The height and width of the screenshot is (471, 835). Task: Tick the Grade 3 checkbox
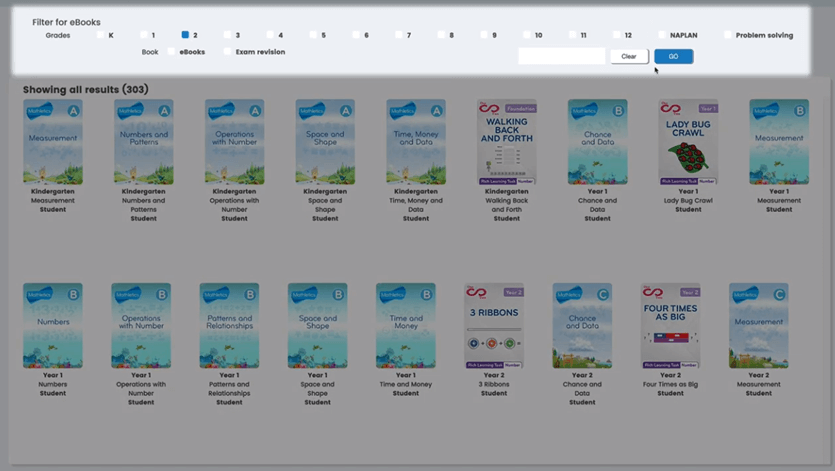pos(227,35)
